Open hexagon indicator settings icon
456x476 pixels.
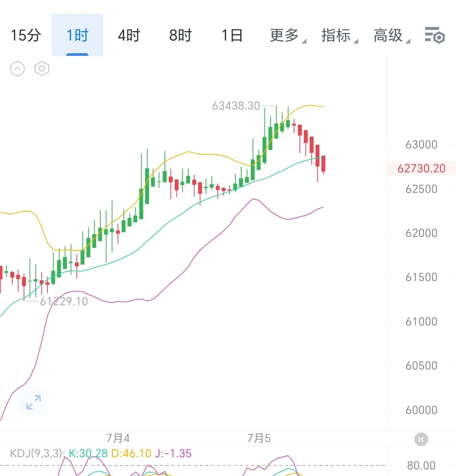click(x=42, y=69)
